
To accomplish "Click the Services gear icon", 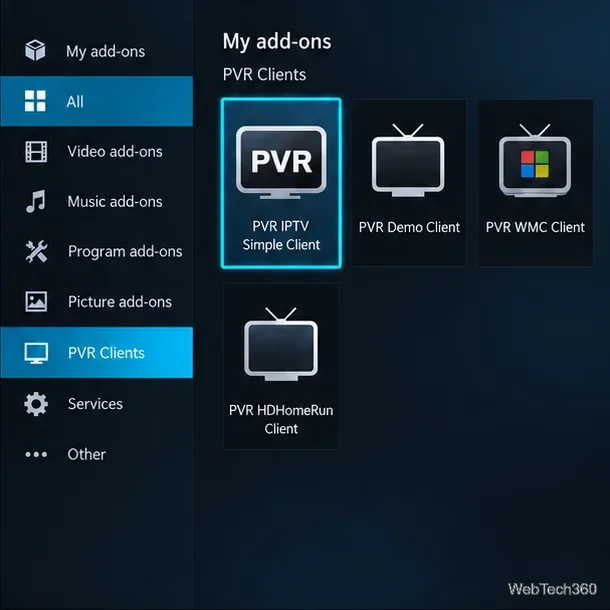I will click(36, 404).
